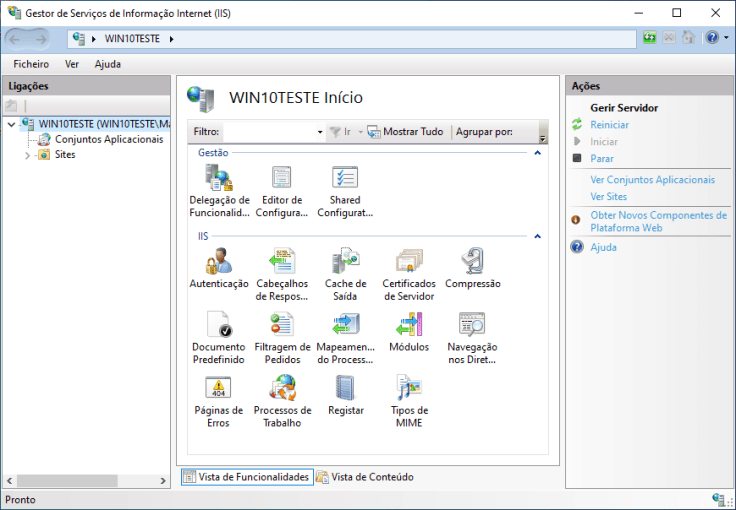
Task: Open the Módulos feature icon
Action: coord(408,326)
